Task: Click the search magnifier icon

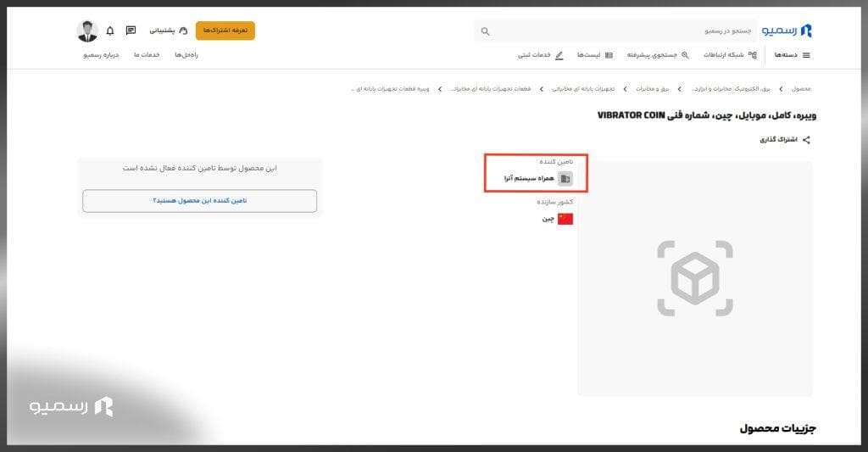Action: point(486,31)
